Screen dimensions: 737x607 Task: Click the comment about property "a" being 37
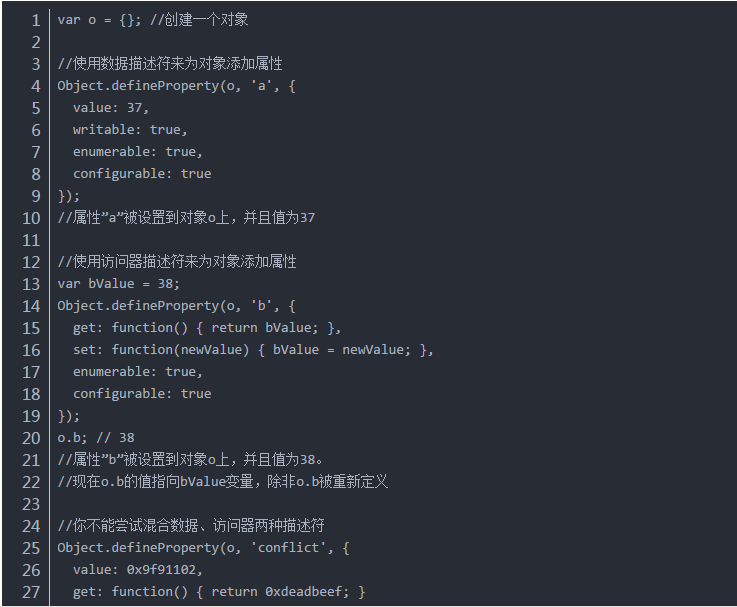pos(186,218)
